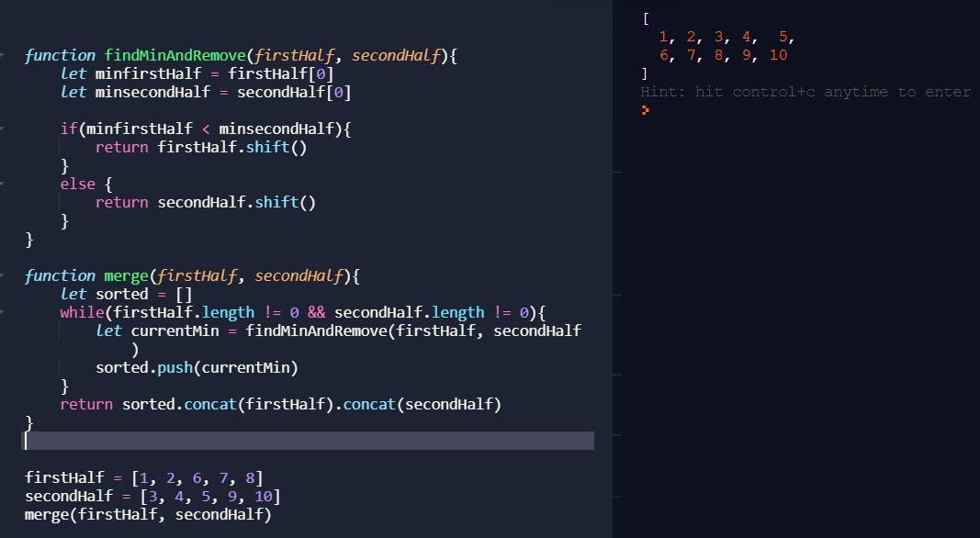
Task: Click sorted.push(currentMin) in the merge function
Action: (197, 367)
